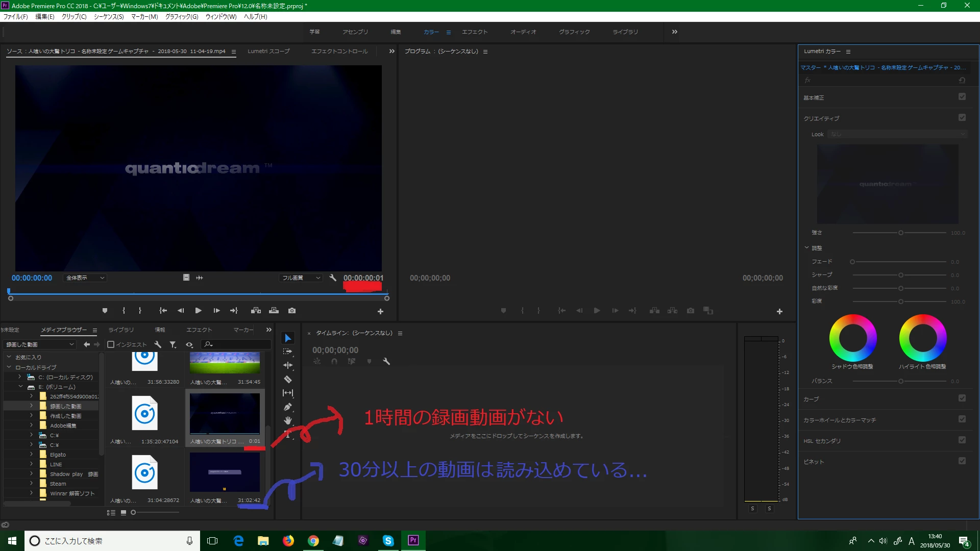The width and height of the screenshot is (980, 551).
Task: Select the Hand tool
Action: tap(288, 420)
